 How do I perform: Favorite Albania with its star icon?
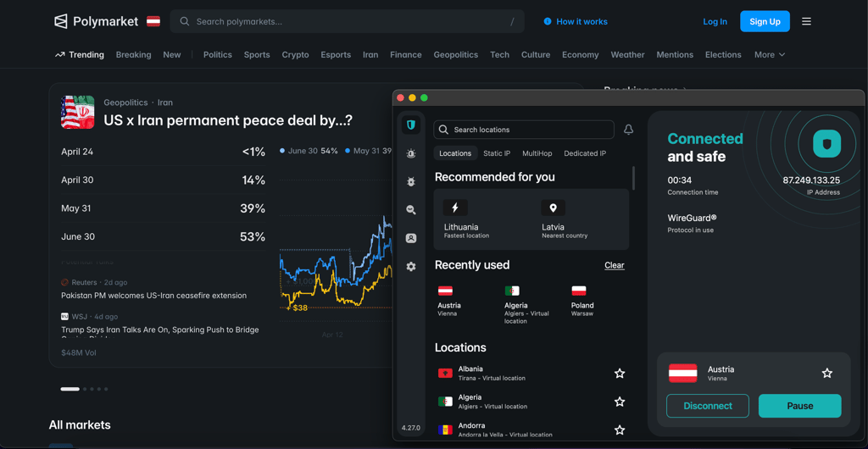620,374
